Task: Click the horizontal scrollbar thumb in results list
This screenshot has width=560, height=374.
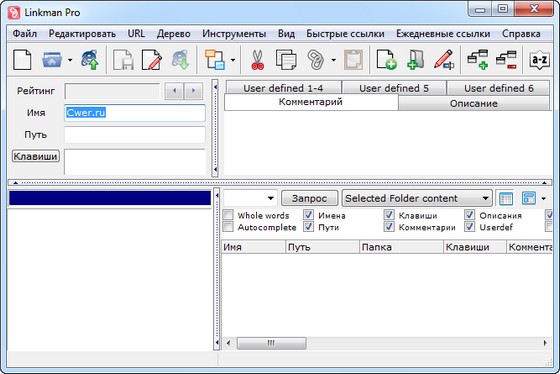Action: (x=271, y=343)
